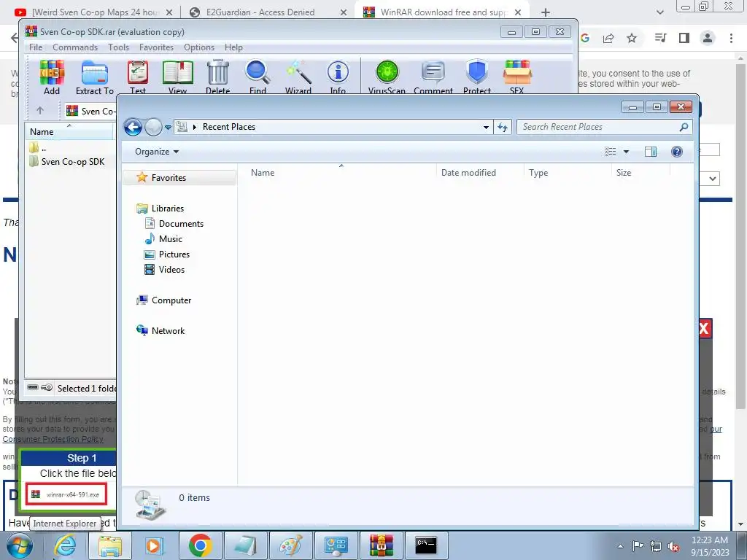Open the Options menu in WinRAR
This screenshot has width=747, height=560.
(199, 47)
